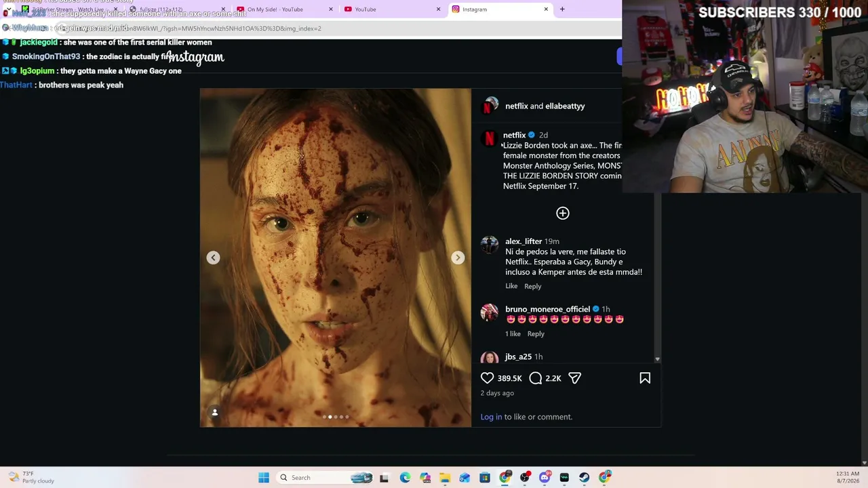View the 1 like on bruno's comment
868x488 pixels.
513,333
